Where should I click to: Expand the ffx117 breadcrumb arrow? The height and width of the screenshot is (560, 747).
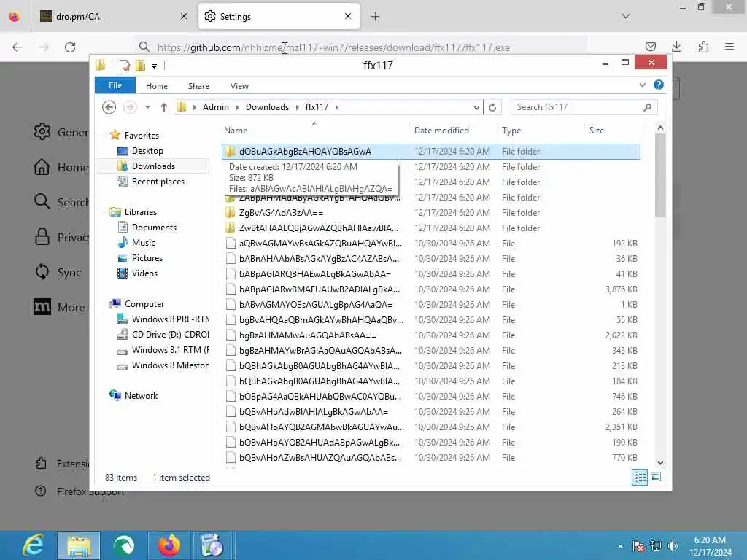337,107
